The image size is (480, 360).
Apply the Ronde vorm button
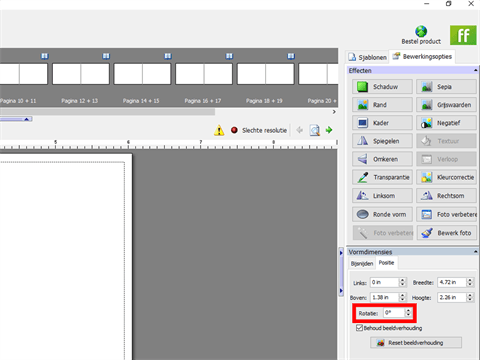tap(382, 214)
